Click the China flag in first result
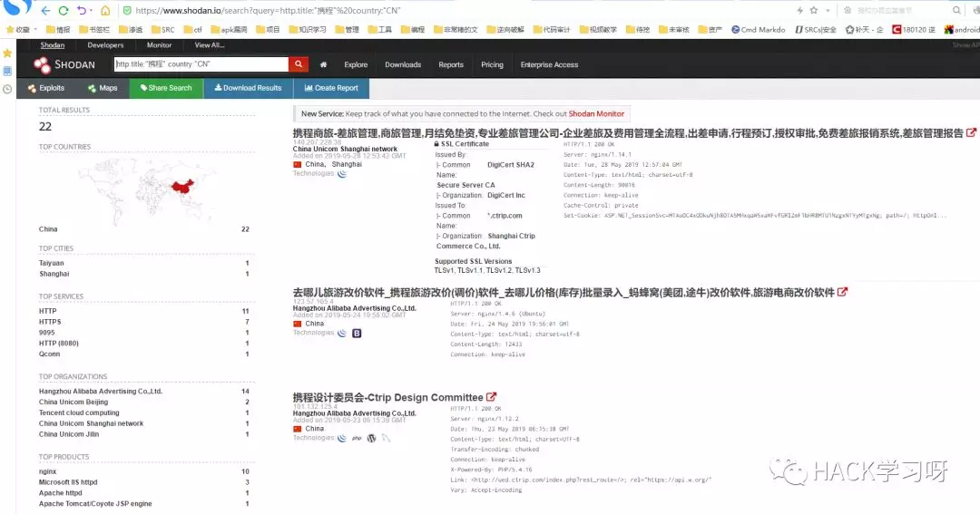This screenshot has width=980, height=514. 298,164
